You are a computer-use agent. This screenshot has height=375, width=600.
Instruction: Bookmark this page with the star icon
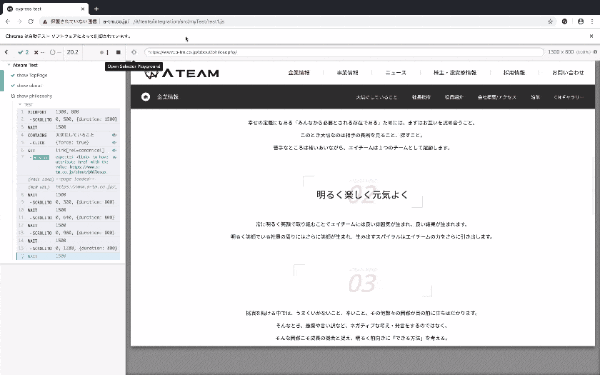click(550, 21)
